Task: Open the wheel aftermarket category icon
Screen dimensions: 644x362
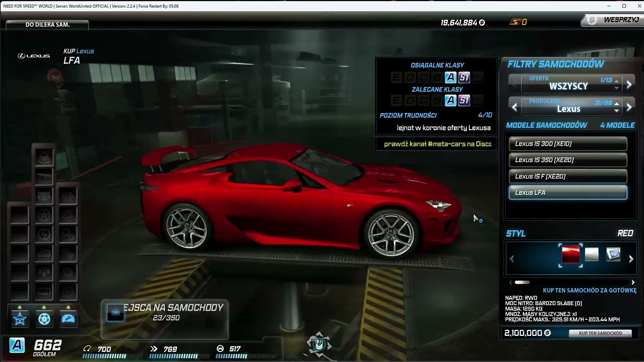Action: 44,318
